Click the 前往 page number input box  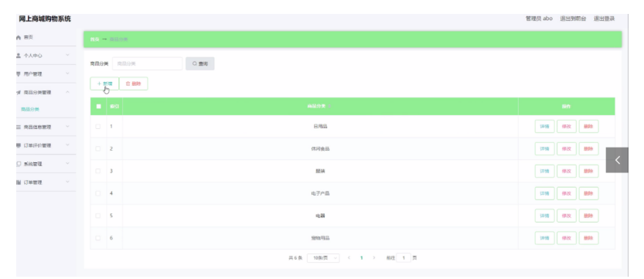(404, 258)
